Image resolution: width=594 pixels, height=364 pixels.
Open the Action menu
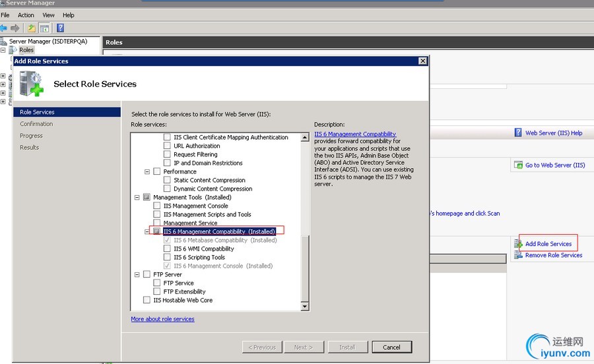(x=26, y=15)
